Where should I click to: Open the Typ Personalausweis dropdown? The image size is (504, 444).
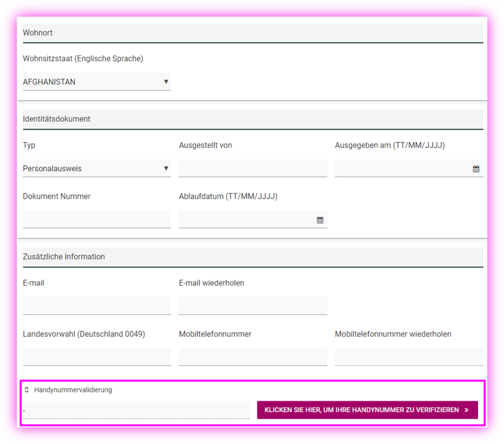[97, 168]
